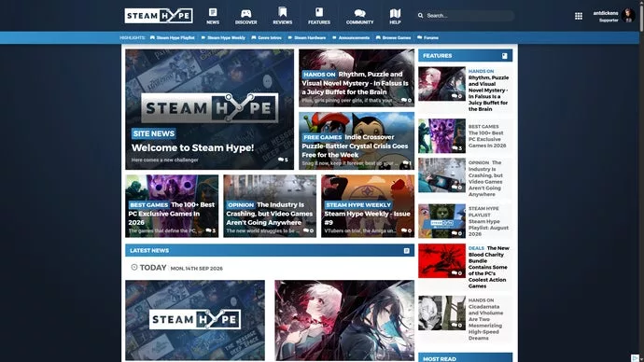Image resolution: width=644 pixels, height=362 pixels.
Task: Click the red New Blood thumbnail
Action: click(441, 261)
